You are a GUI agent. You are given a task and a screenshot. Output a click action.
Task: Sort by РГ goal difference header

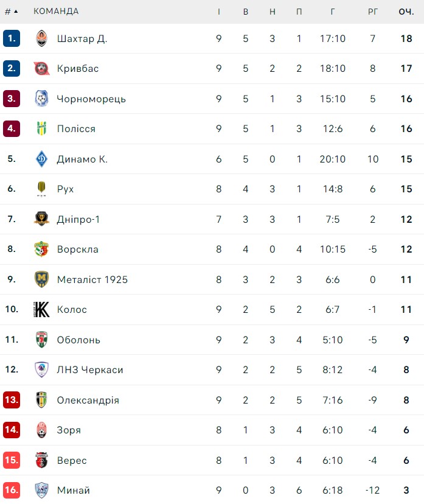373,12
